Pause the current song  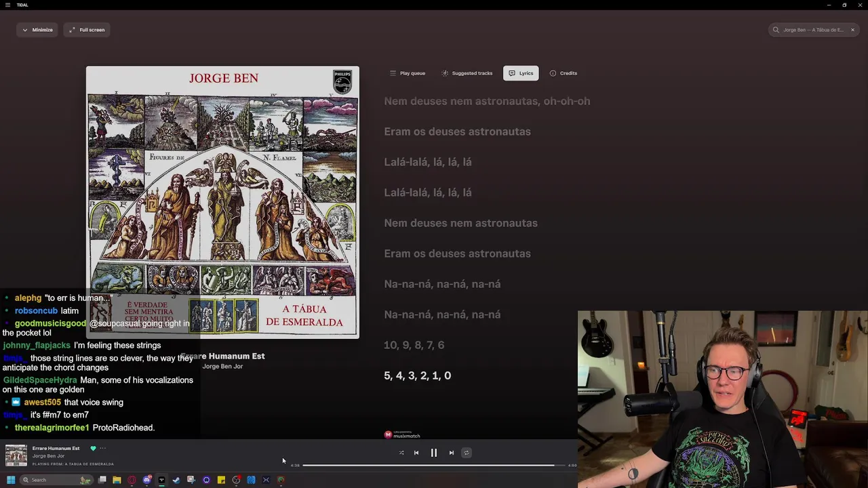(434, 453)
